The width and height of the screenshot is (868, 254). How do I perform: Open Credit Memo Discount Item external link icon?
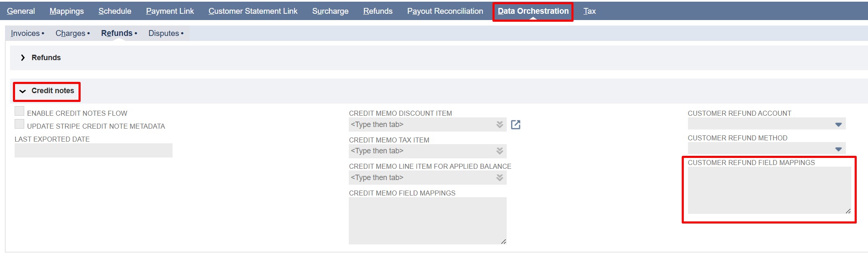pos(515,124)
